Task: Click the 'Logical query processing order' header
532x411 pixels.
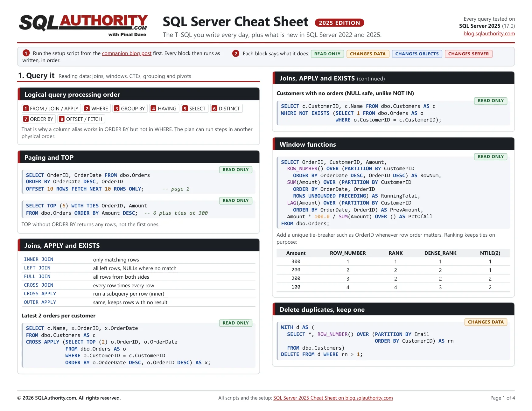Action: (139, 94)
